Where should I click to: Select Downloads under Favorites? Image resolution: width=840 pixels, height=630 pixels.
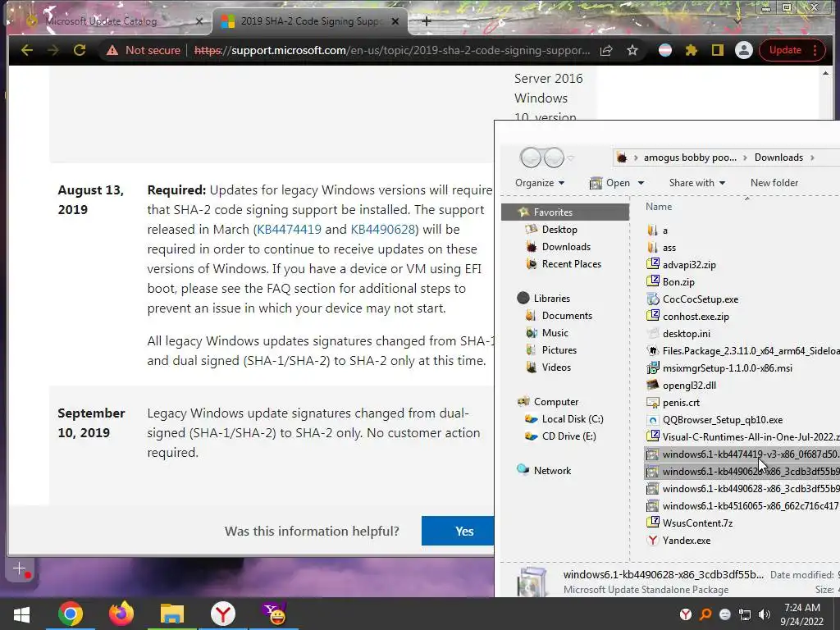[x=566, y=246]
